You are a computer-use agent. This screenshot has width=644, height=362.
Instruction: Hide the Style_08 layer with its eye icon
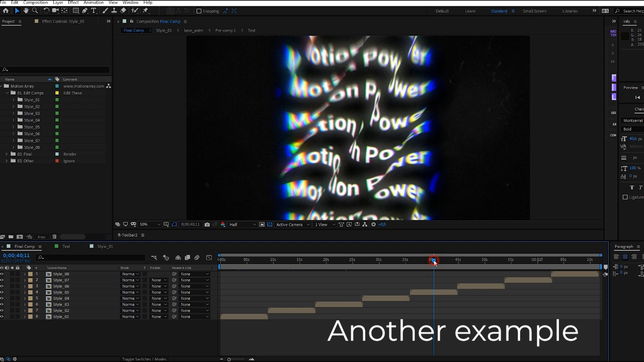(2, 274)
